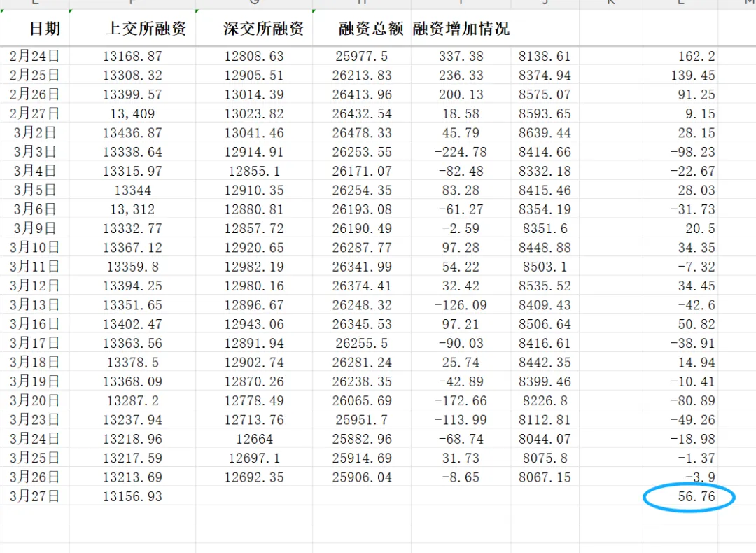This screenshot has width=756, height=553.
Task: Click the cell containing 12664
Action: click(255, 439)
